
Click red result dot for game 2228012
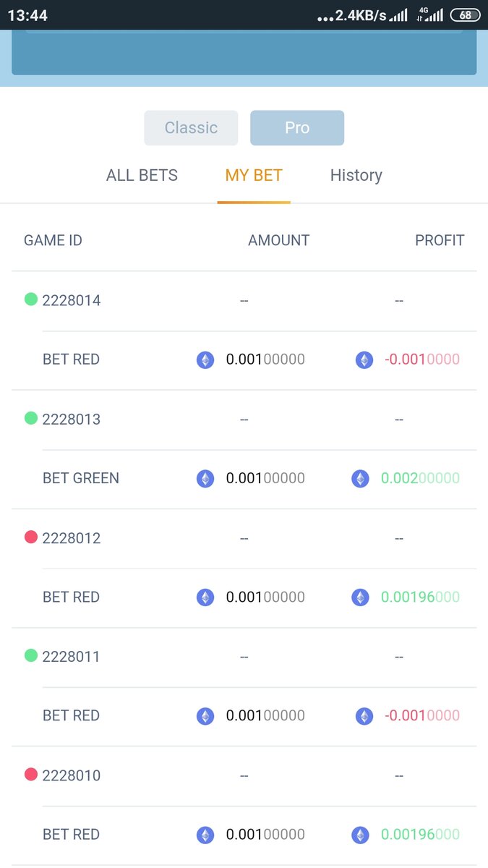(31, 537)
